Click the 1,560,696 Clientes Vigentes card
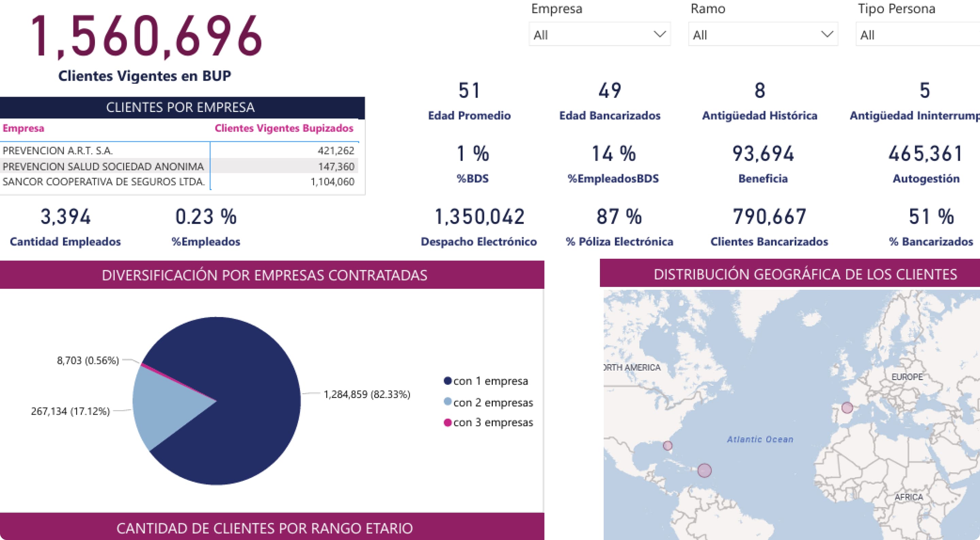Viewport: 980px width, 540px height. click(146, 37)
